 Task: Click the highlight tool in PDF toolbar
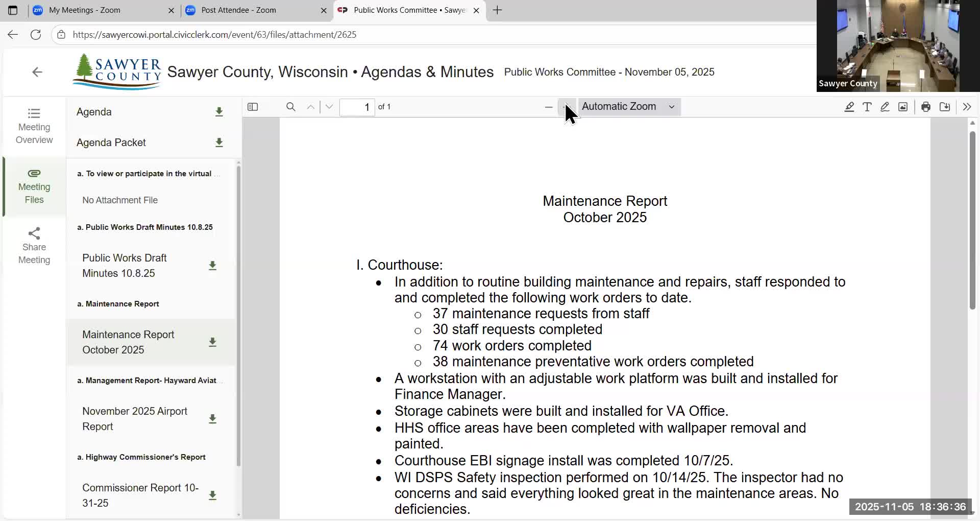point(849,107)
